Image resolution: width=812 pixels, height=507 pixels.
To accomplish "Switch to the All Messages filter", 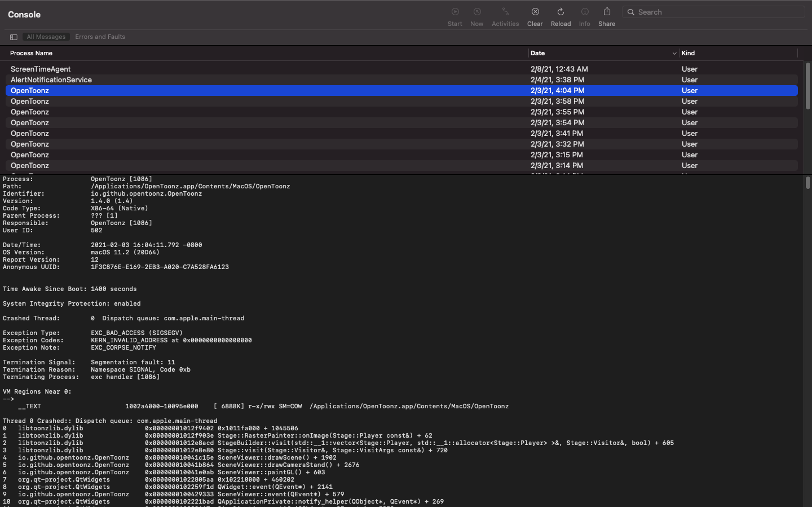I will click(46, 37).
